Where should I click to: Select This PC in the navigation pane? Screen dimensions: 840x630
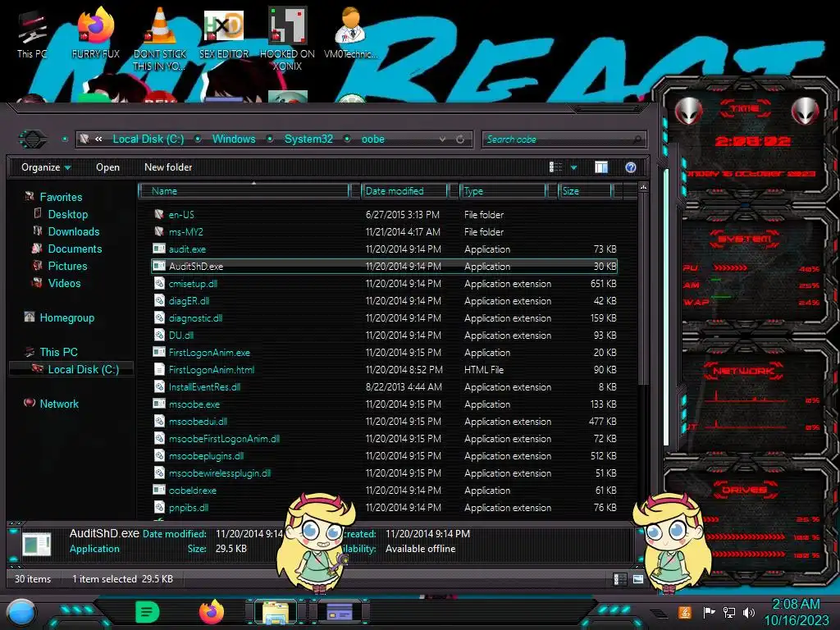pos(58,352)
